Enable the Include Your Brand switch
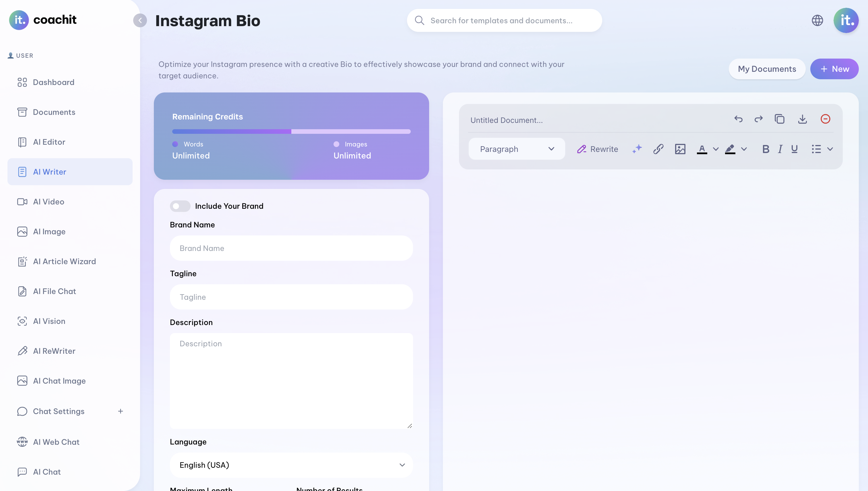 tap(180, 206)
